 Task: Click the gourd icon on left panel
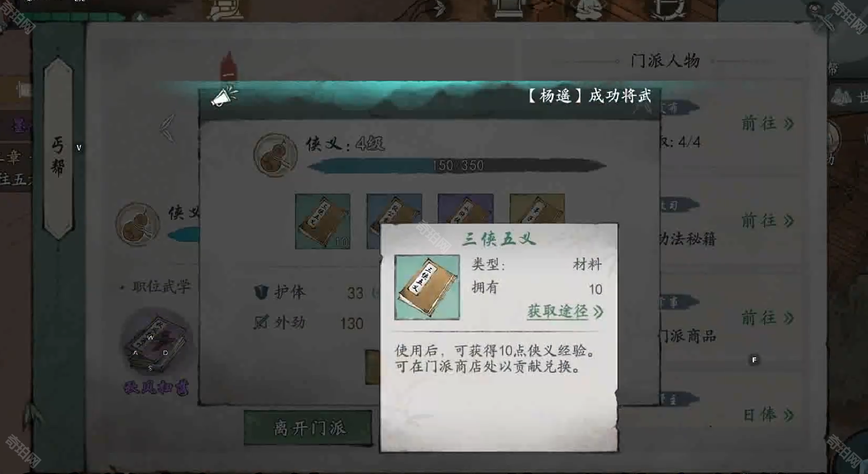138,224
